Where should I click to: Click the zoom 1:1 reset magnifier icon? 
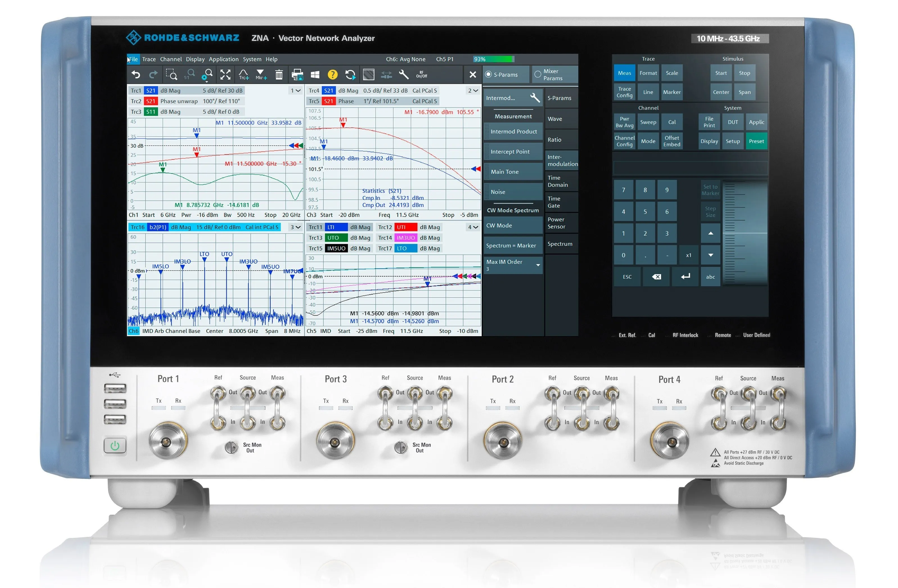[x=189, y=75]
